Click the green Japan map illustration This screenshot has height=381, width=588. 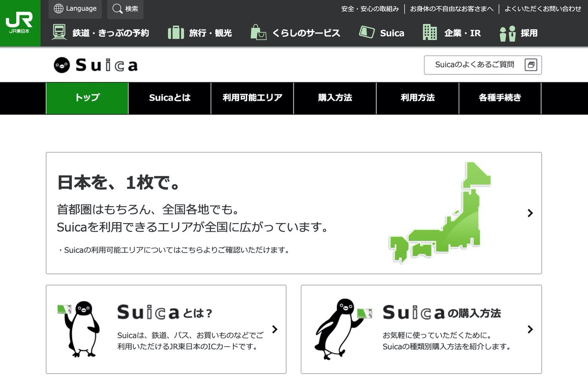[x=440, y=212]
